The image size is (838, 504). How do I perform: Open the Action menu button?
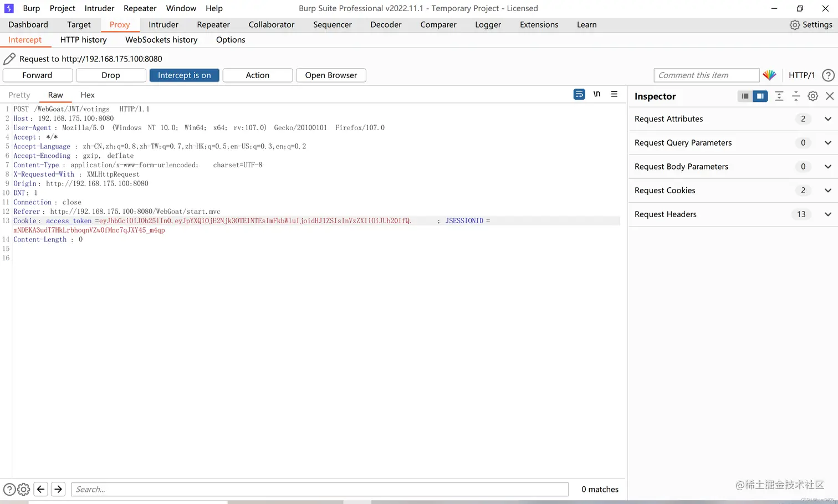(258, 75)
